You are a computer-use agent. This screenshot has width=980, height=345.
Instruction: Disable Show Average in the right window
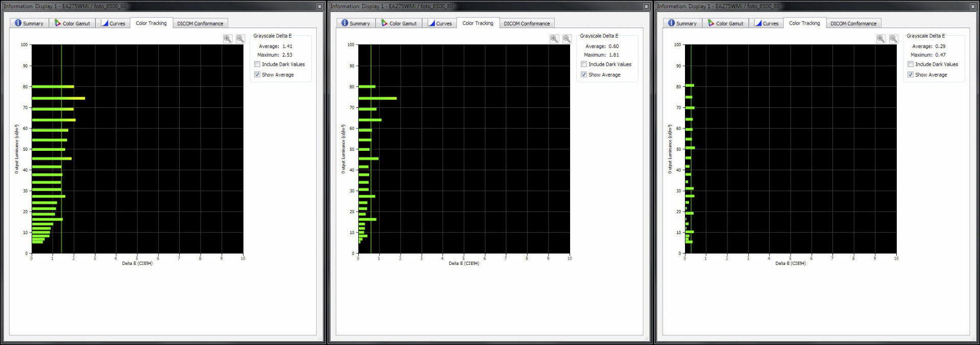pyautogui.click(x=911, y=75)
